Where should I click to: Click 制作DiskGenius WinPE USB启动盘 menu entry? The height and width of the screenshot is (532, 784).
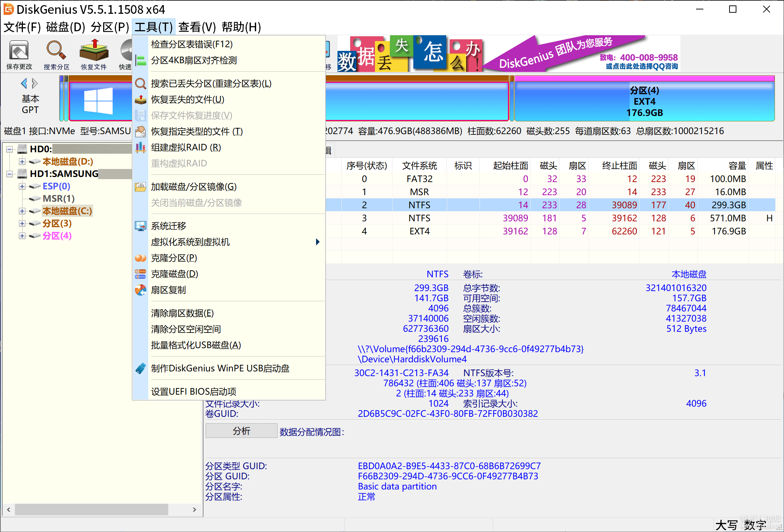click(220, 368)
